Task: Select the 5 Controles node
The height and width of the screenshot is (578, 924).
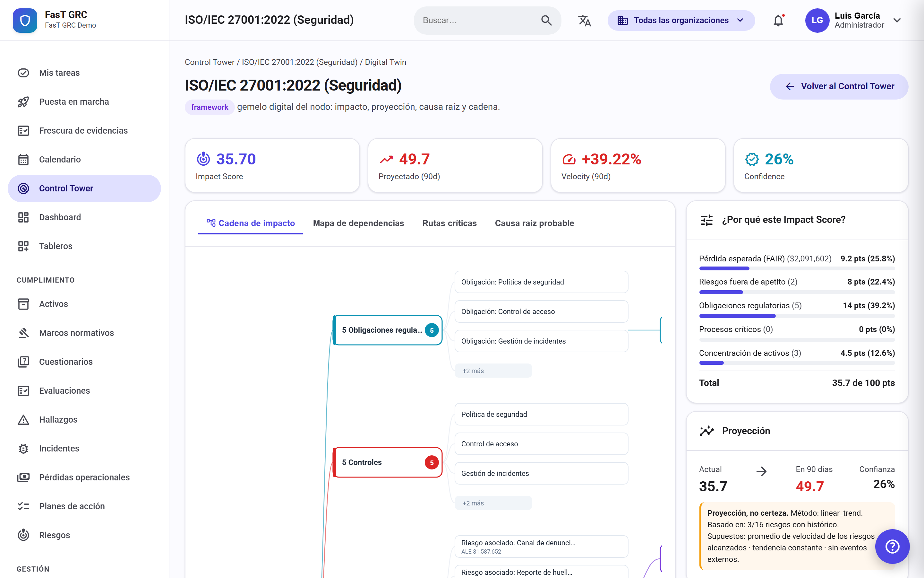Action: point(388,462)
